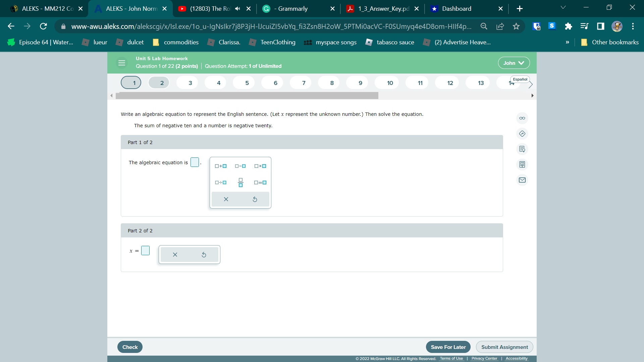Screen dimensions: 644x362
Task: Clear the Part 2 answer with X
Action: (x=175, y=255)
